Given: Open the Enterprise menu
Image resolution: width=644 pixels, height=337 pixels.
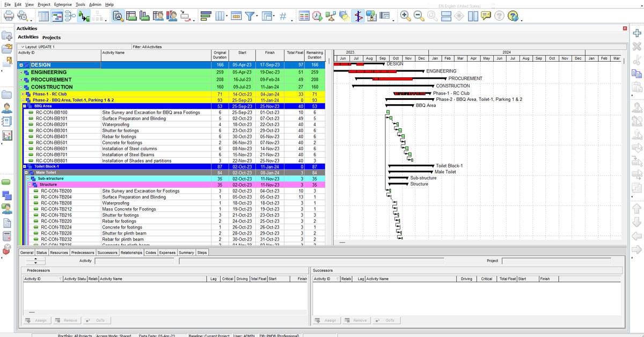Looking at the screenshot, I should [63, 4].
